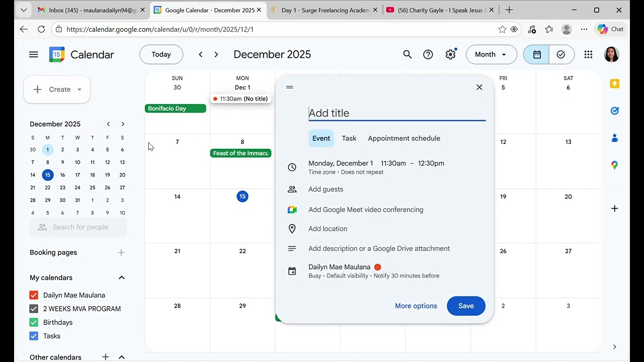Open calendar search magnifier icon
This screenshot has height=362, width=644.
(408, 54)
